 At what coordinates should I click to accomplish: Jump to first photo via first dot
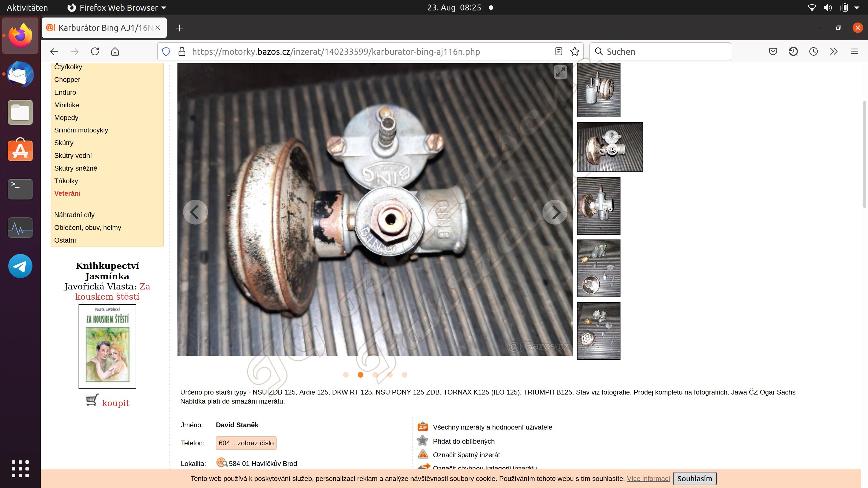346,374
